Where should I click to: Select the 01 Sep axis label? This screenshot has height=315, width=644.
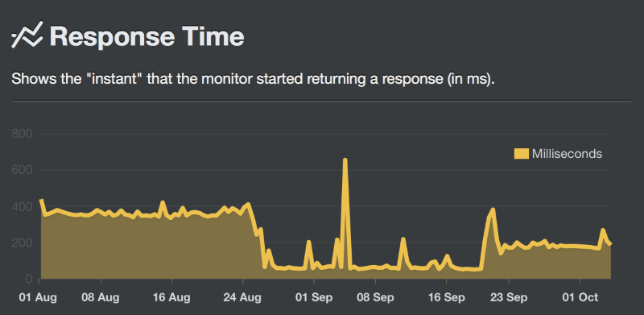coord(314,297)
